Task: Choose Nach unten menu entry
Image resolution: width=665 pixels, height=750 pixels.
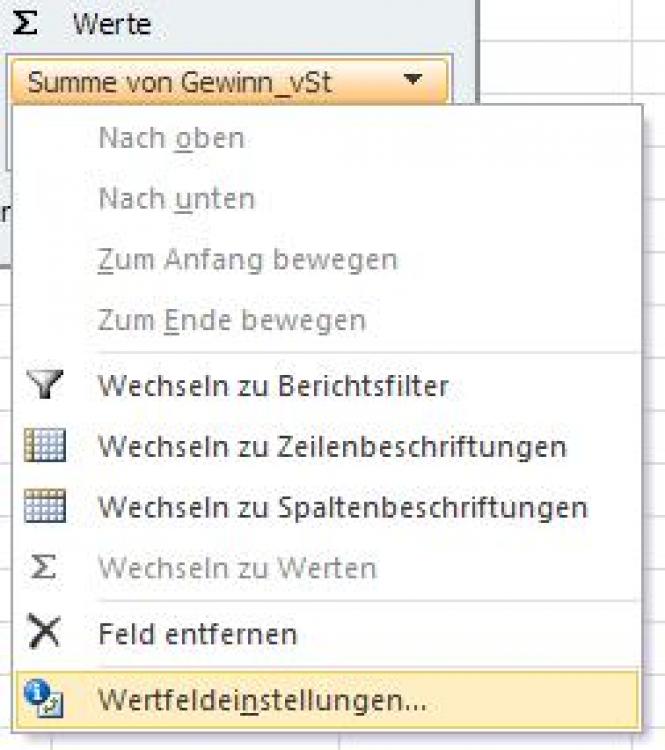Action: tap(176, 199)
